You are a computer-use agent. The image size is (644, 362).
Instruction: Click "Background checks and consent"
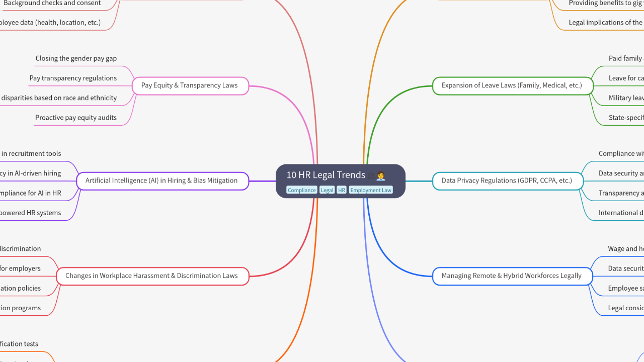coord(52,3)
